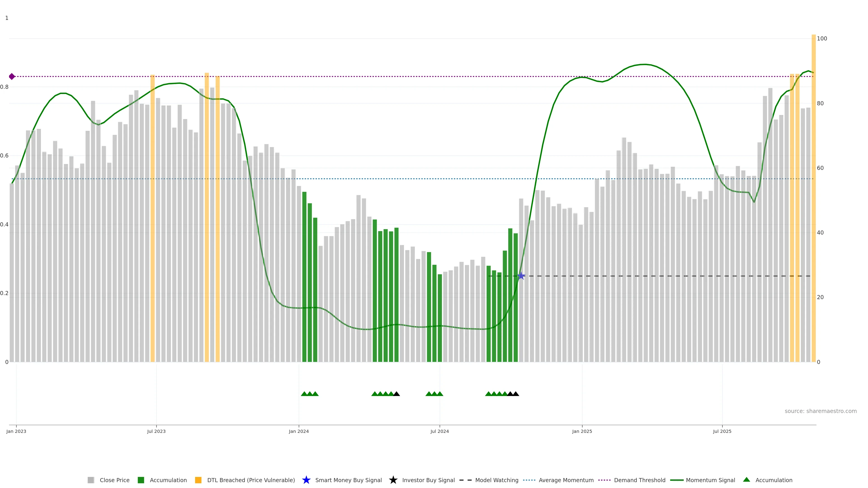Screen dimensions: 868x488
Task: Toggle Model Watching dashed line legend
Action: pyautogui.click(x=465, y=480)
